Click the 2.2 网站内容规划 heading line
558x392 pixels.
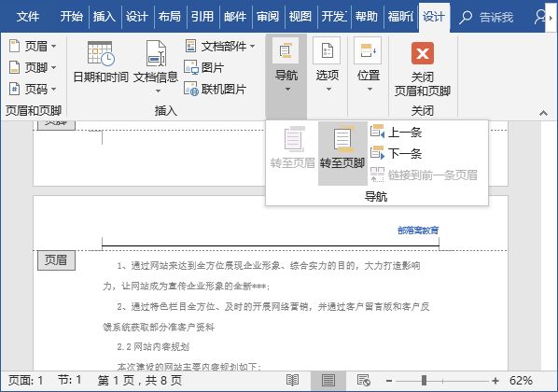tap(153, 347)
